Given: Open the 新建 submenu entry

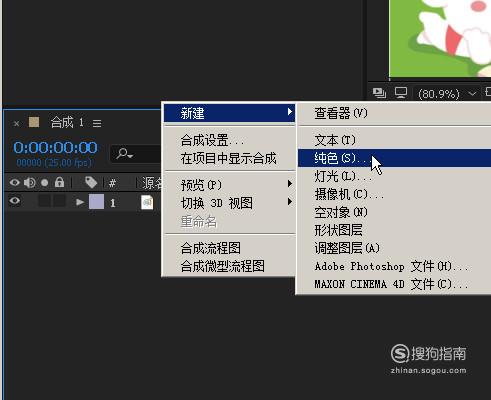Looking at the screenshot, I should tap(229, 113).
